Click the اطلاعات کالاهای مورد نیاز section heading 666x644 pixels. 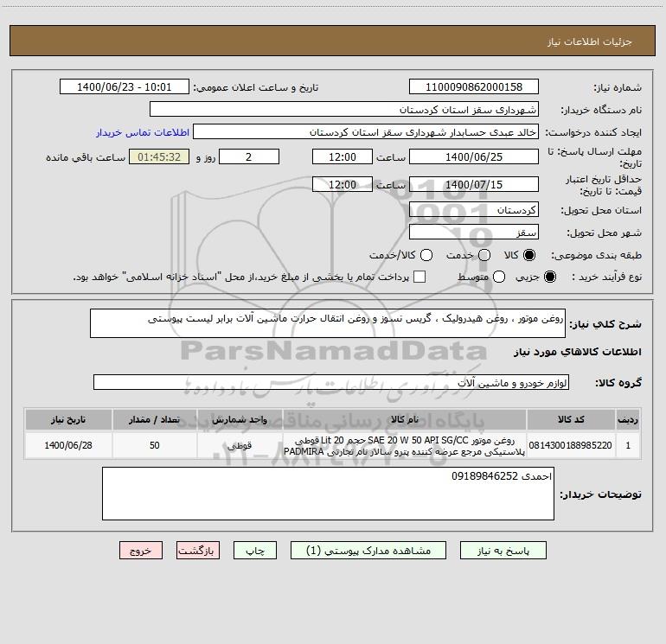click(x=578, y=352)
